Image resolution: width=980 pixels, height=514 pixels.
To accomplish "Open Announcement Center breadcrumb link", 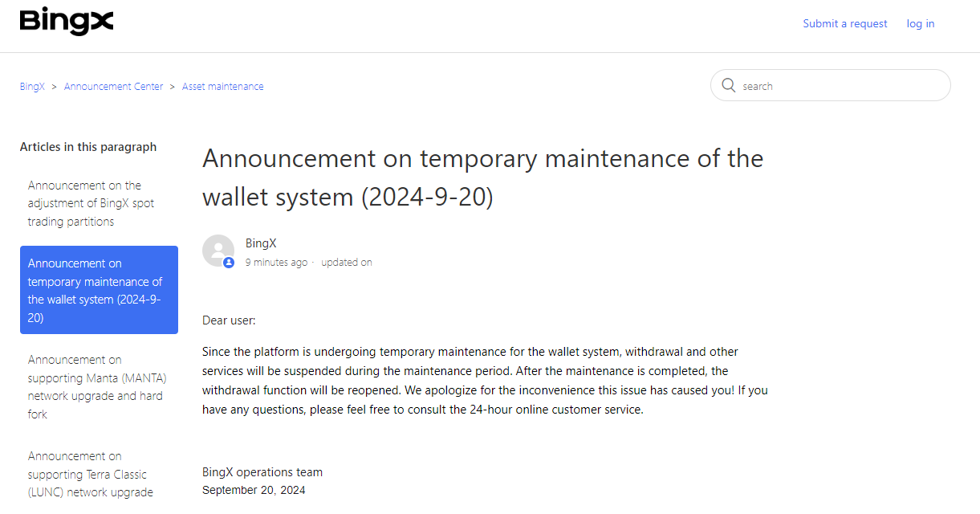I will pos(113,87).
